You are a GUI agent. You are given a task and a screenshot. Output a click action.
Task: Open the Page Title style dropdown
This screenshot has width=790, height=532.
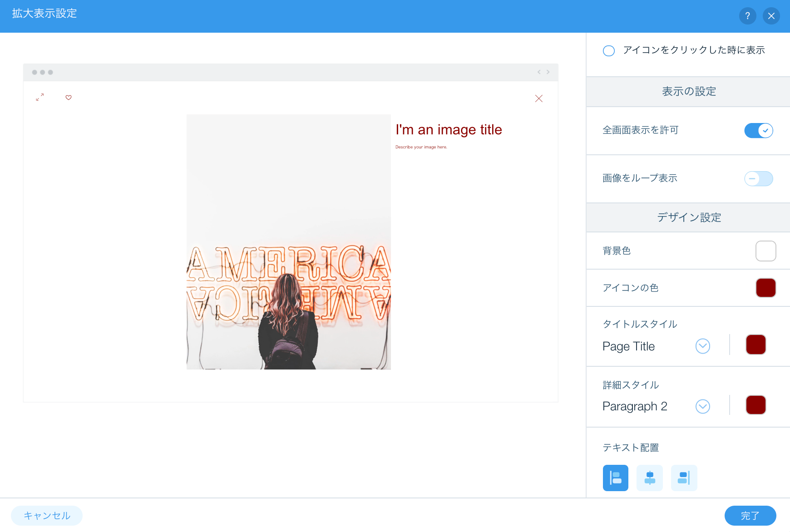click(x=702, y=346)
